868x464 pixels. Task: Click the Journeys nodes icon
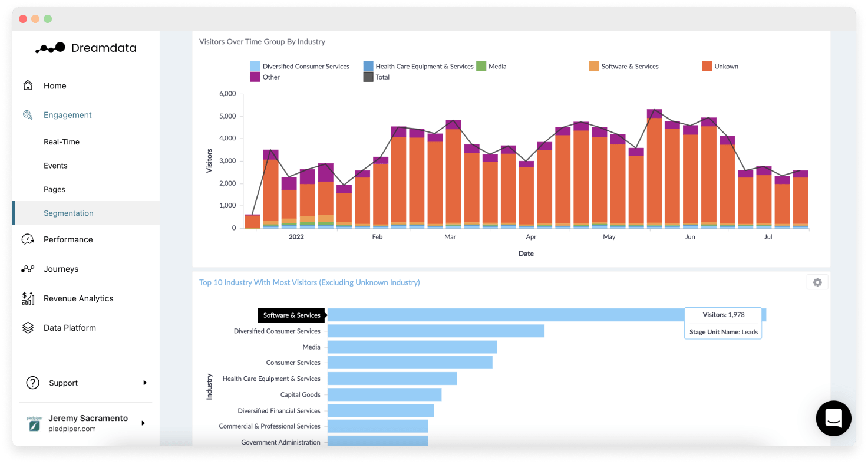pyautogui.click(x=28, y=269)
